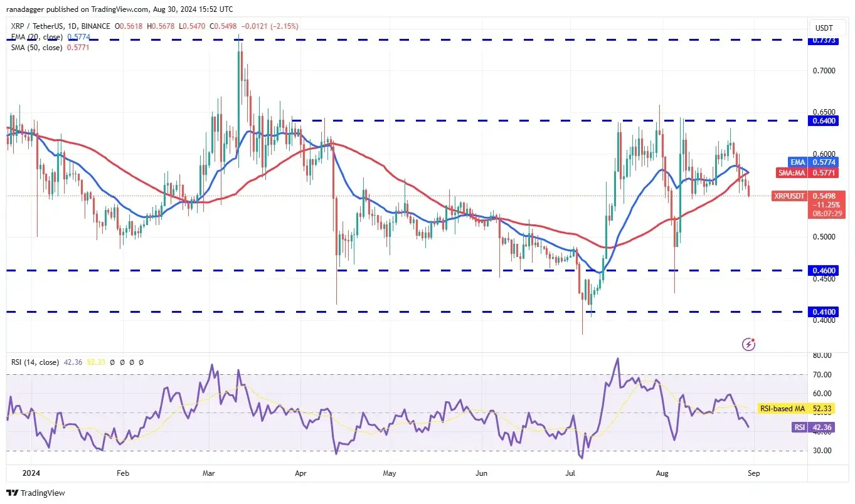This screenshot has height=504, width=855.
Task: Click the 42.36 value in RSI legend
Action: point(72,362)
